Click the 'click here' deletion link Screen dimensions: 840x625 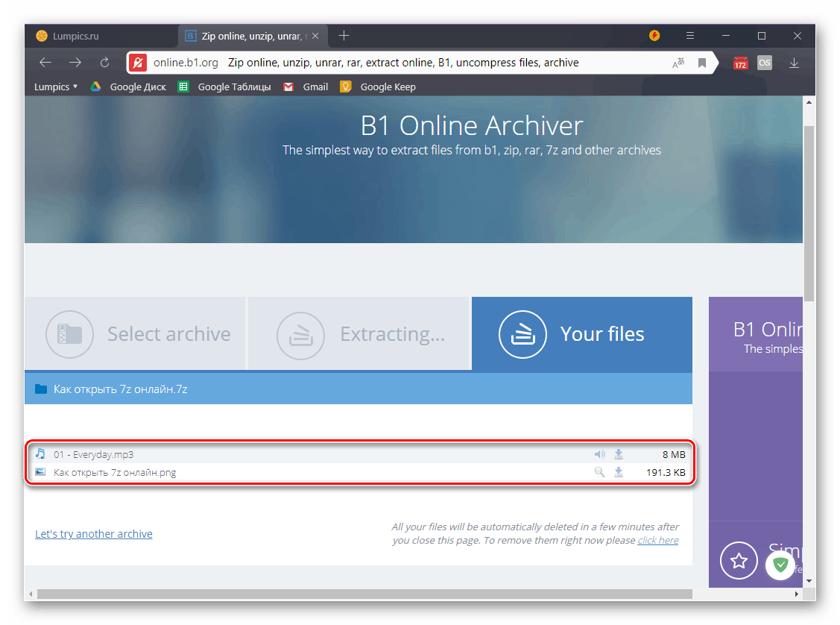(x=657, y=540)
